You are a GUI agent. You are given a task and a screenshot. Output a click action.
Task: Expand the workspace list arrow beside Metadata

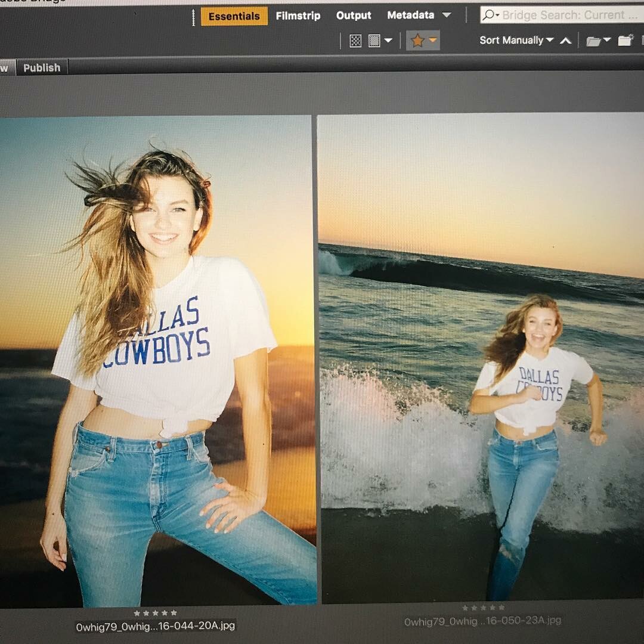pos(447,15)
